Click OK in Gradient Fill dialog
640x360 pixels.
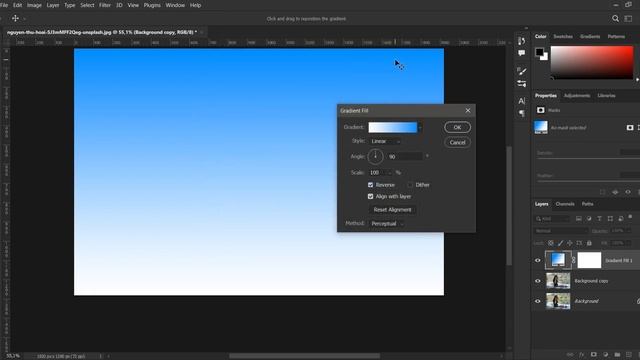[x=457, y=127]
